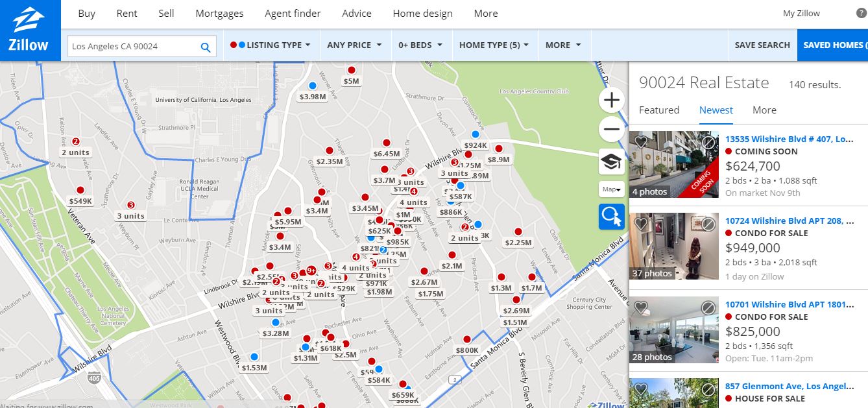Hide the 10701 Wilshire Blvd listing
The width and height of the screenshot is (868, 408).
708,307
